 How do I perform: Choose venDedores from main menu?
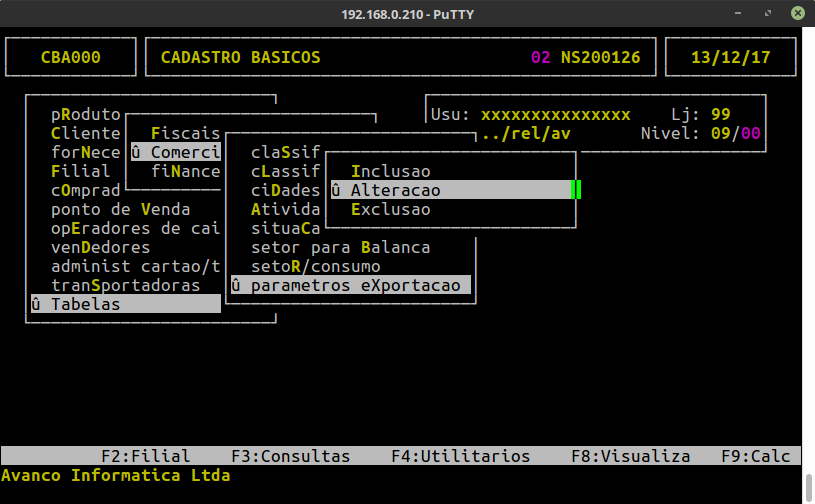pyautogui.click(x=101, y=247)
